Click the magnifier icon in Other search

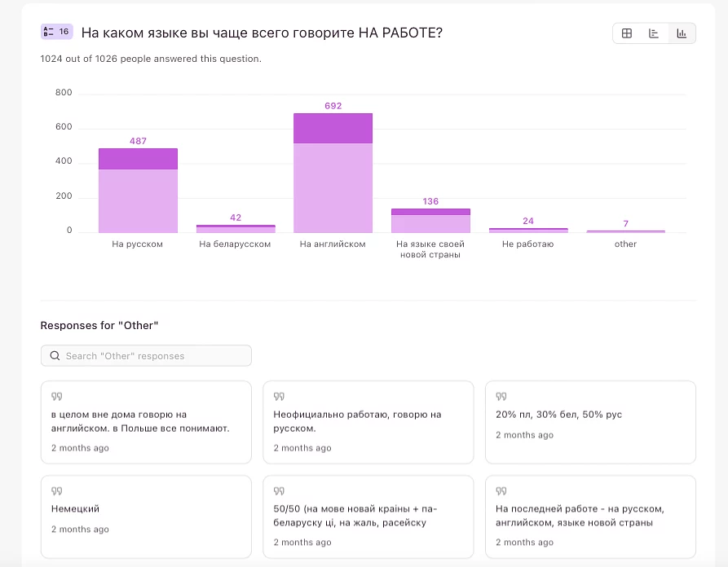(x=55, y=356)
